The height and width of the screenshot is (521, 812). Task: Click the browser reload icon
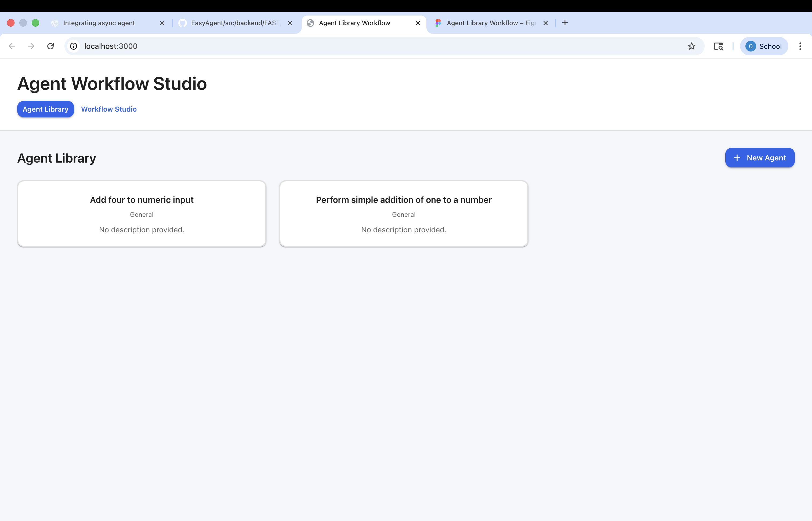click(50, 46)
